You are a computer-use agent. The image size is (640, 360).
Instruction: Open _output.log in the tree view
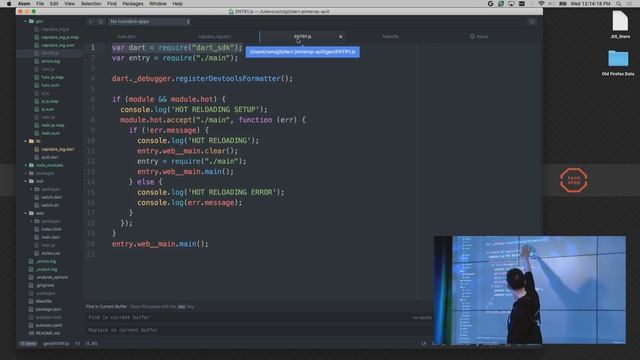coord(47,269)
